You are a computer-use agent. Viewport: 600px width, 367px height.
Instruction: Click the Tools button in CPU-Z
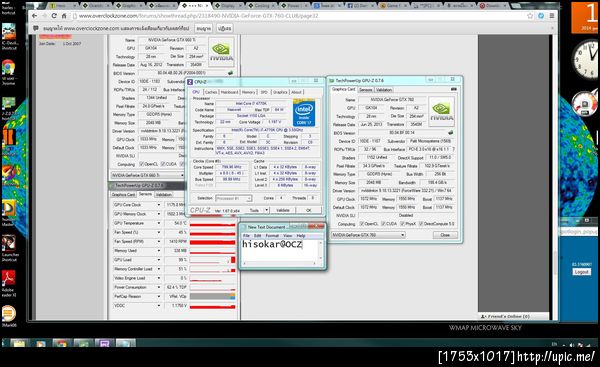tap(254, 210)
